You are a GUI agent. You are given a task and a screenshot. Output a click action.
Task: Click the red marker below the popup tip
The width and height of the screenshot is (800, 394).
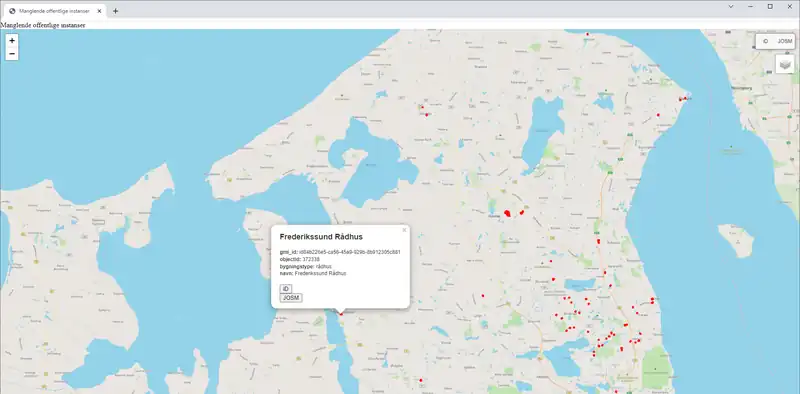pyautogui.click(x=341, y=314)
